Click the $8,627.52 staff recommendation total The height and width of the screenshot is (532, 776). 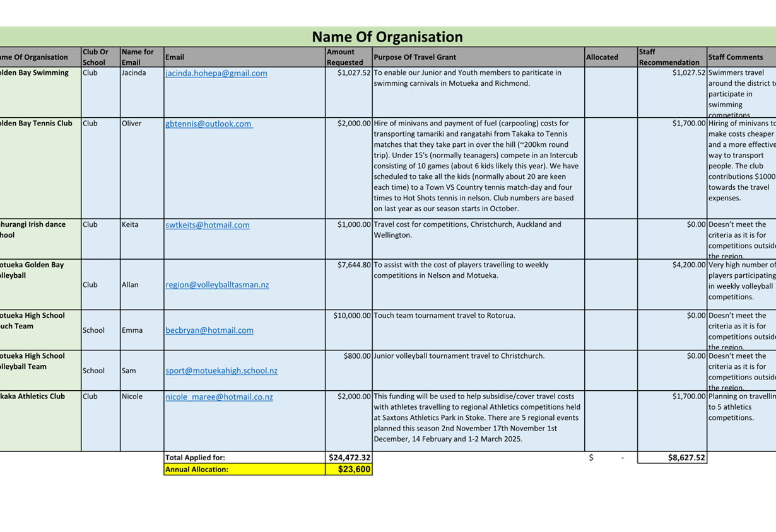pyautogui.click(x=672, y=458)
